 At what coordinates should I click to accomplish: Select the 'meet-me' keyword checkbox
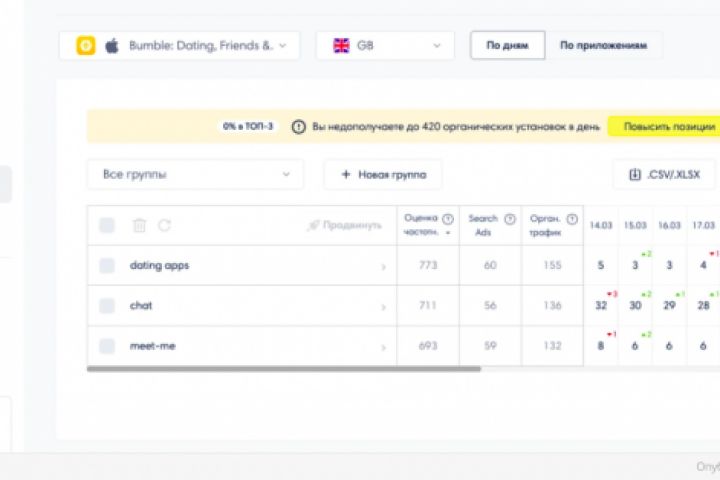(107, 346)
